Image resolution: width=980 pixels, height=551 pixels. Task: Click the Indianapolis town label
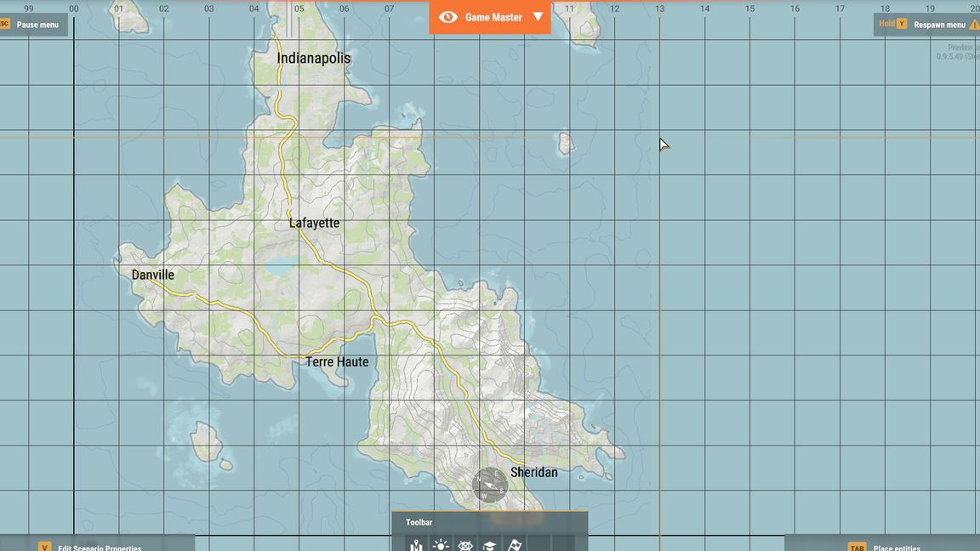point(313,59)
